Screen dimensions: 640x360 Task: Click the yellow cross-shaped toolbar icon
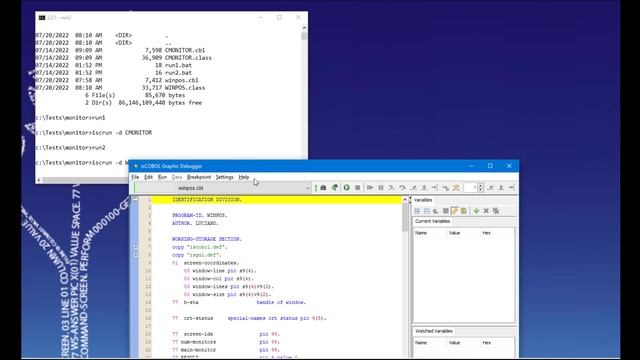(456, 188)
